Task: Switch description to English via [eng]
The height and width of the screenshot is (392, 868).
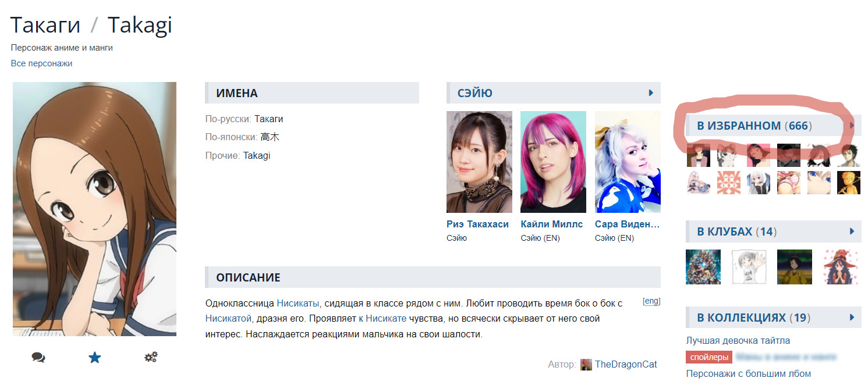Action: 651,301
